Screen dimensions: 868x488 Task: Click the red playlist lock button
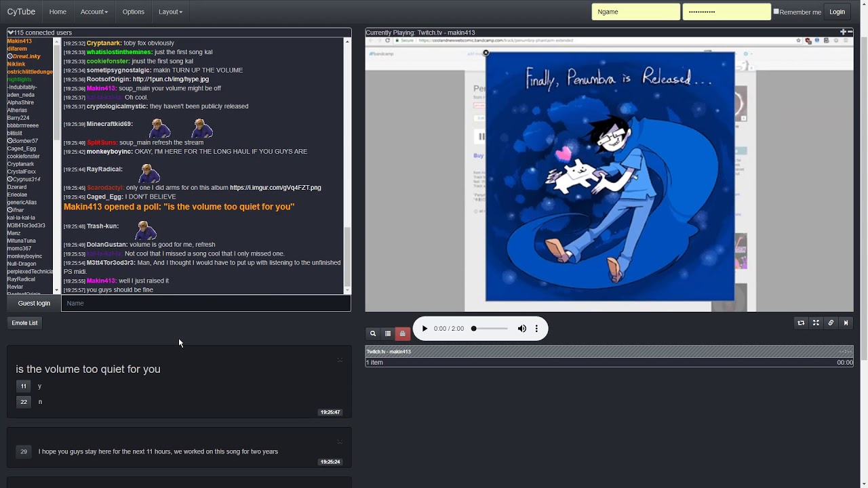[403, 333]
